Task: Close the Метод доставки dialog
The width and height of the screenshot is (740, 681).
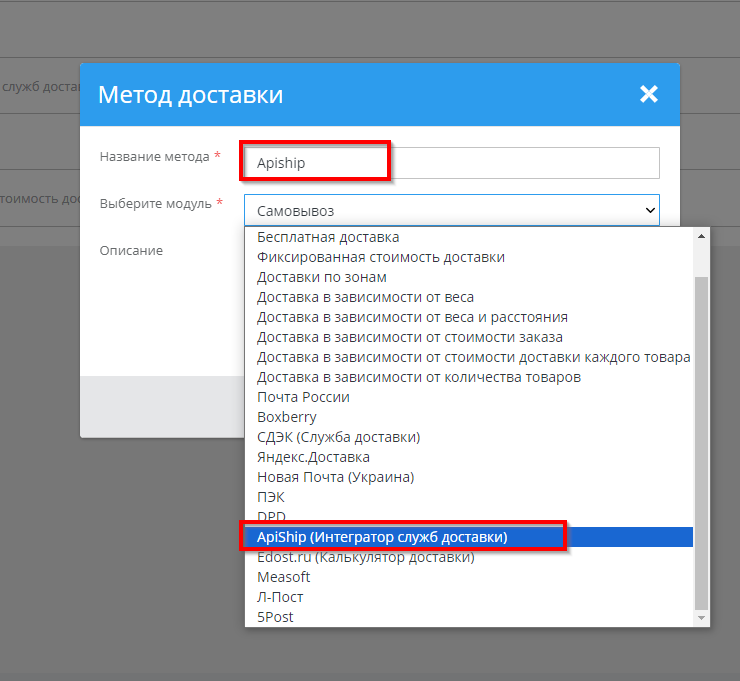Action: point(649,94)
